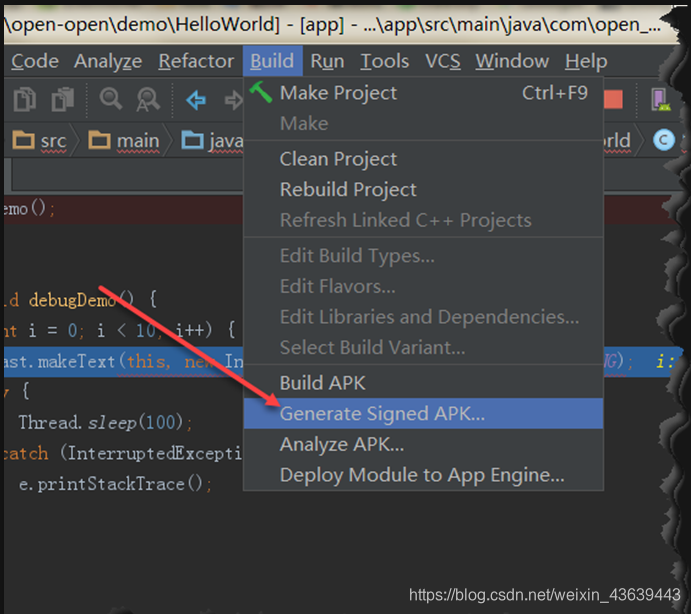691x614 pixels.
Task: Select Generate Signed APK... entry
Action: coord(423,413)
